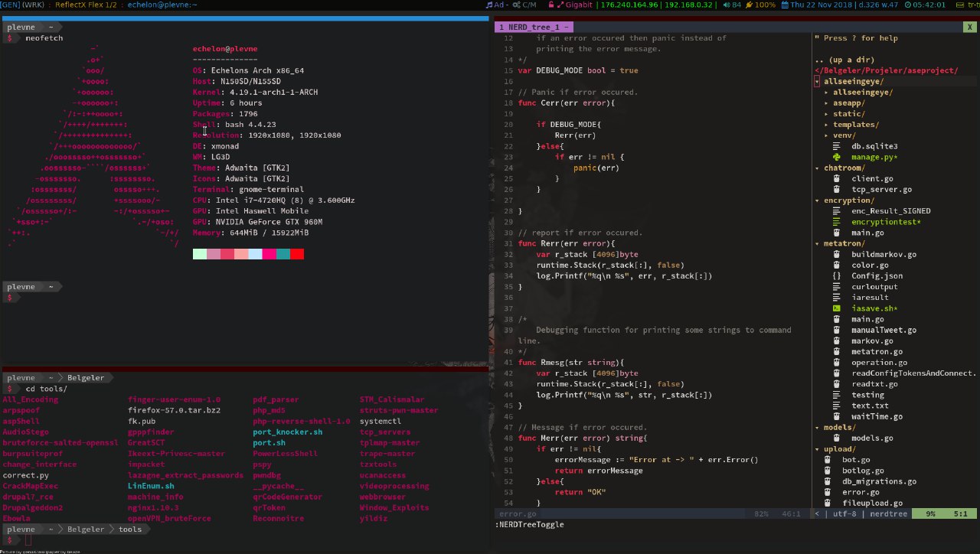The width and height of the screenshot is (980, 554).
Task: Click the :NERDTreeToggle command line in vim
Action: coord(530,524)
